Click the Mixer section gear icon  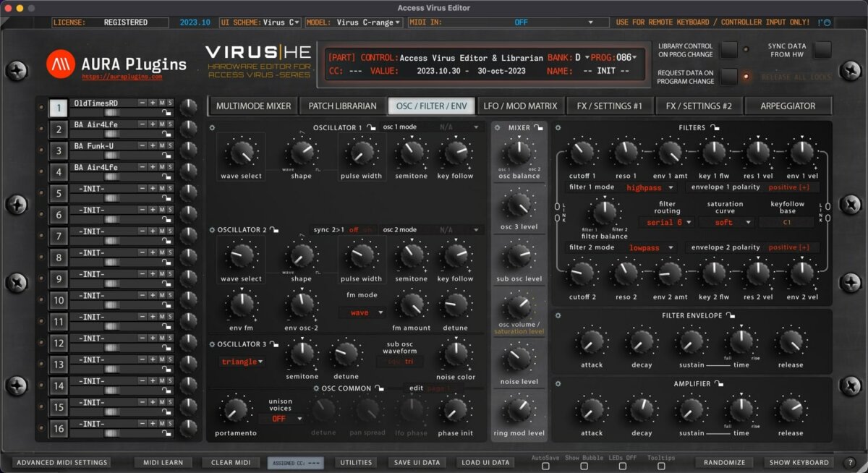tap(498, 128)
